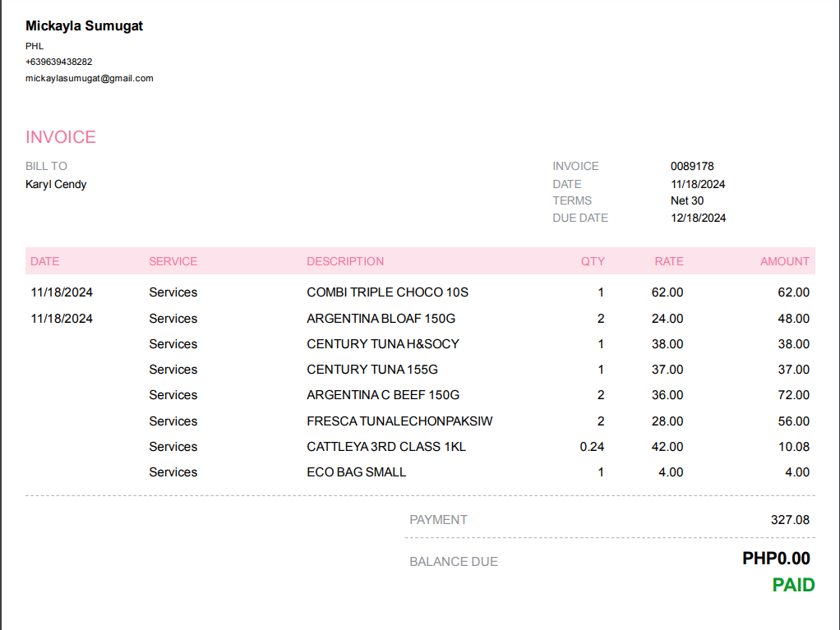The width and height of the screenshot is (840, 630).
Task: Click the quantity 0.24 for Cattleya
Action: click(x=592, y=446)
